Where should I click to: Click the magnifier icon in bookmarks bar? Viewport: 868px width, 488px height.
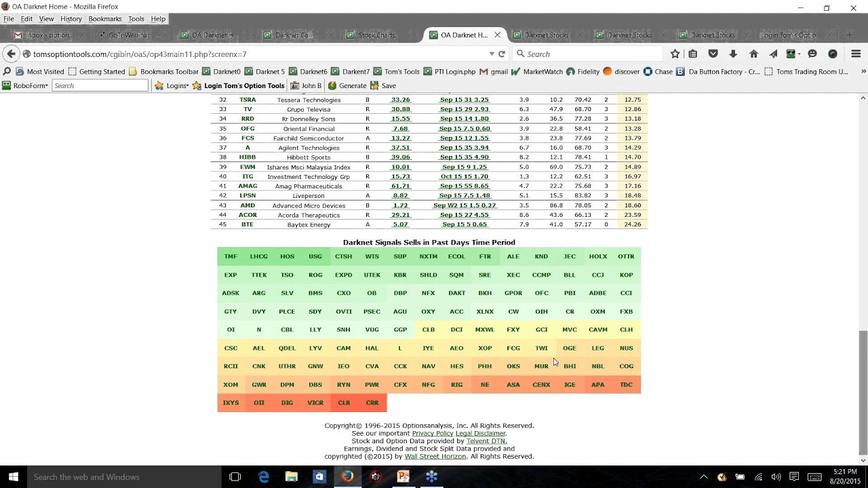click(7, 71)
